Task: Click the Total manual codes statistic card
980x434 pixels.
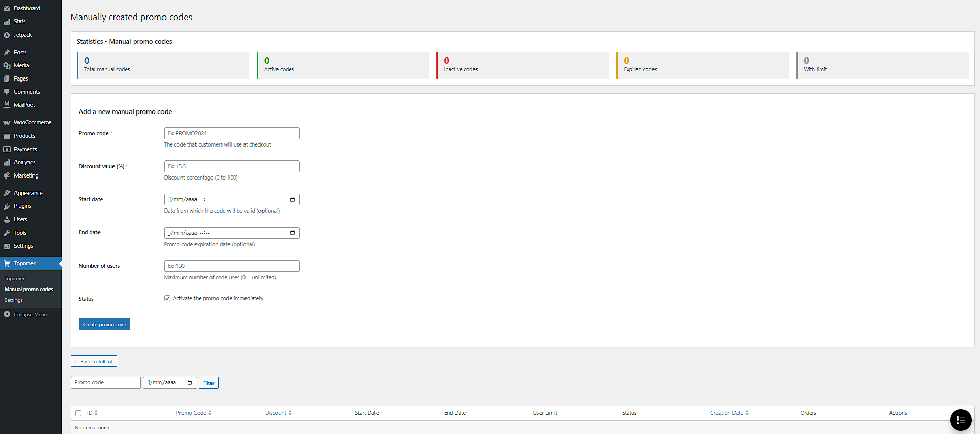Action: (163, 65)
